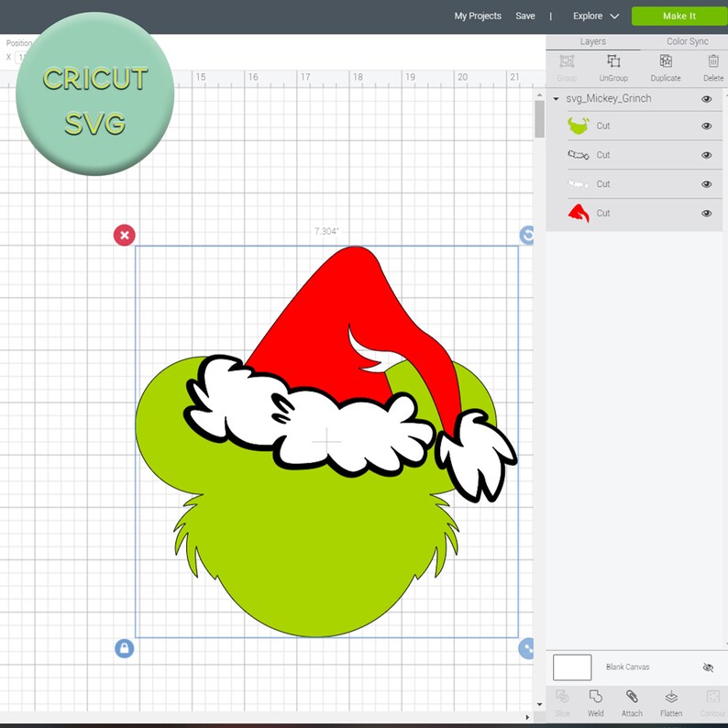Click the resize handle at selection bottom corner
The height and width of the screenshot is (728, 728).
526,648
